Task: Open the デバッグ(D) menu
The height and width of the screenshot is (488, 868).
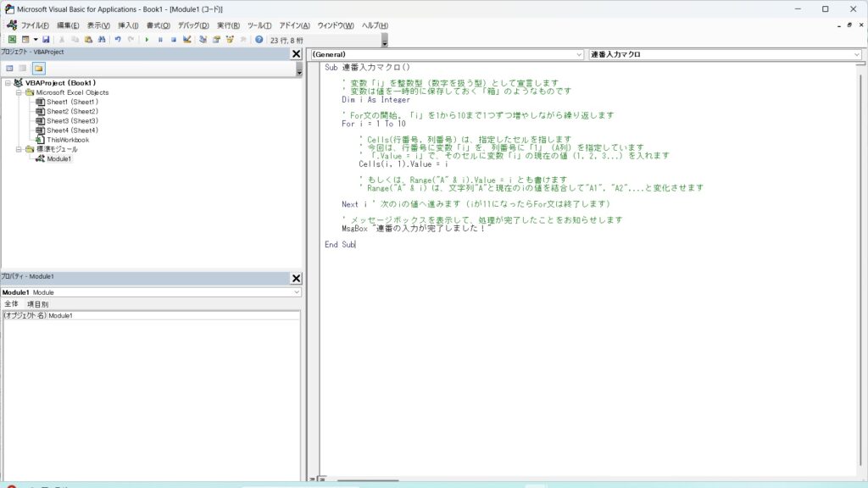Action: click(193, 25)
